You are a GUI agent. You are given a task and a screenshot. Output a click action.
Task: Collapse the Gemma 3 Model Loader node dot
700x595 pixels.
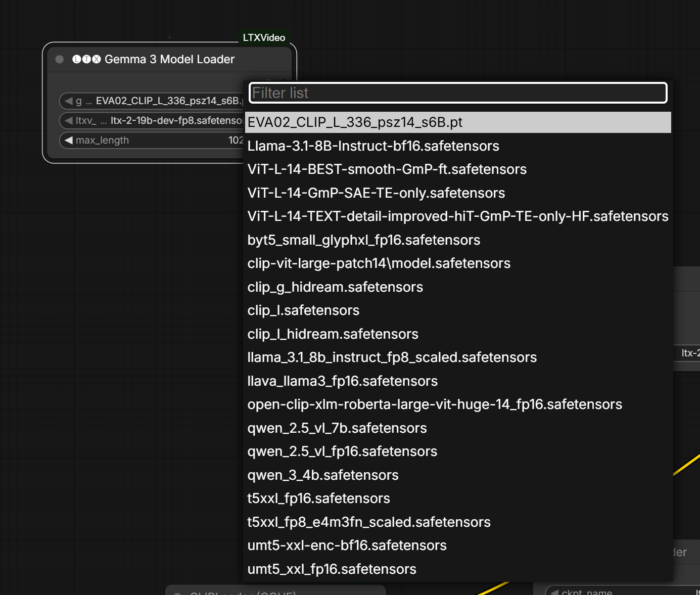pyautogui.click(x=60, y=60)
